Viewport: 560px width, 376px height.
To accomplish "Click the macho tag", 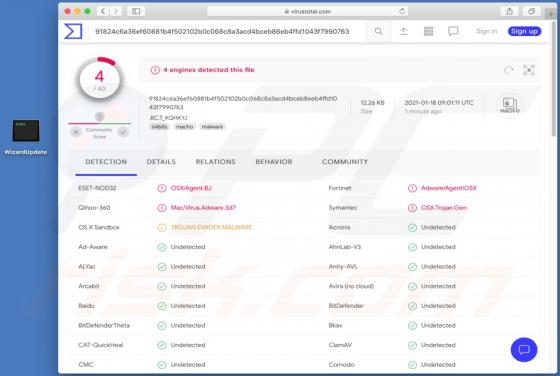I will [x=184, y=127].
